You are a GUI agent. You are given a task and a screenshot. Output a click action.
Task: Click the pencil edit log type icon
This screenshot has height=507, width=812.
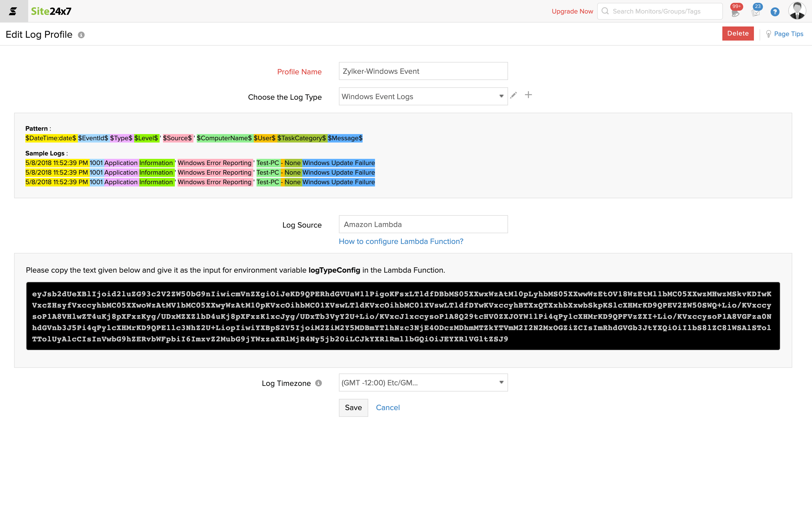coord(513,95)
